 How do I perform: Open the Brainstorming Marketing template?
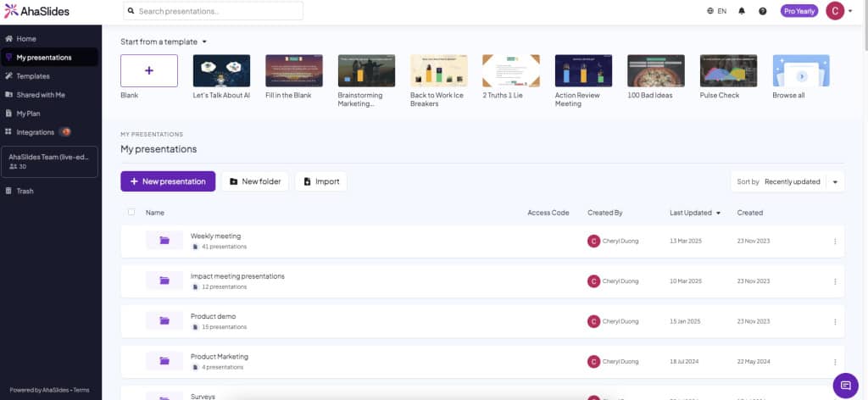coord(366,71)
